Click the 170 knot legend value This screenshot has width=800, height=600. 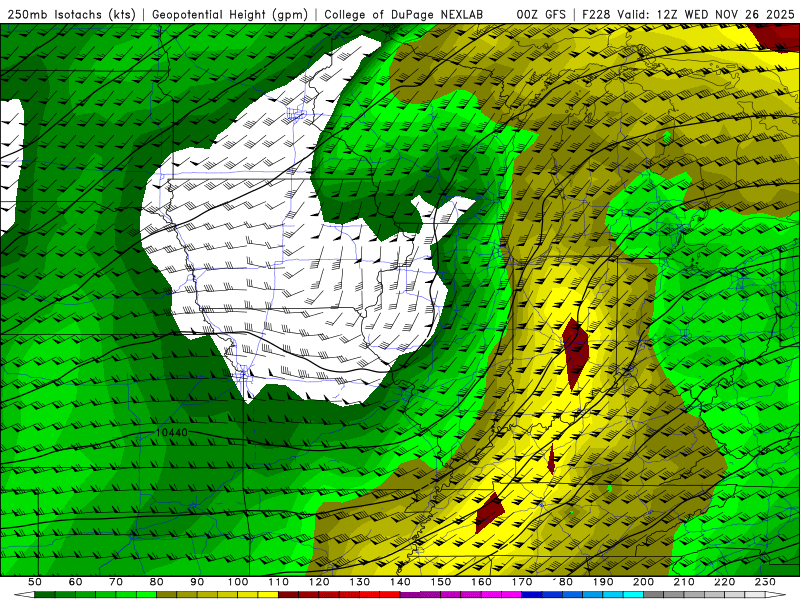point(521,582)
